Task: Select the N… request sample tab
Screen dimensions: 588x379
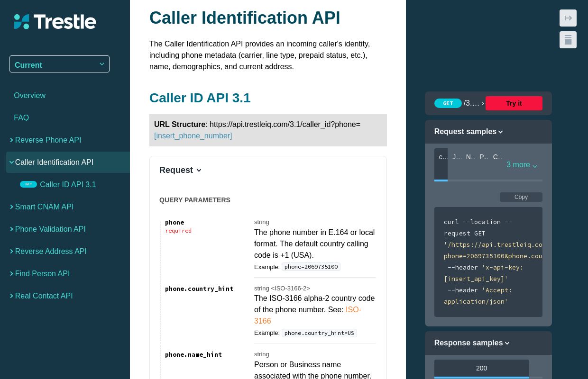Action: pyautogui.click(x=470, y=157)
